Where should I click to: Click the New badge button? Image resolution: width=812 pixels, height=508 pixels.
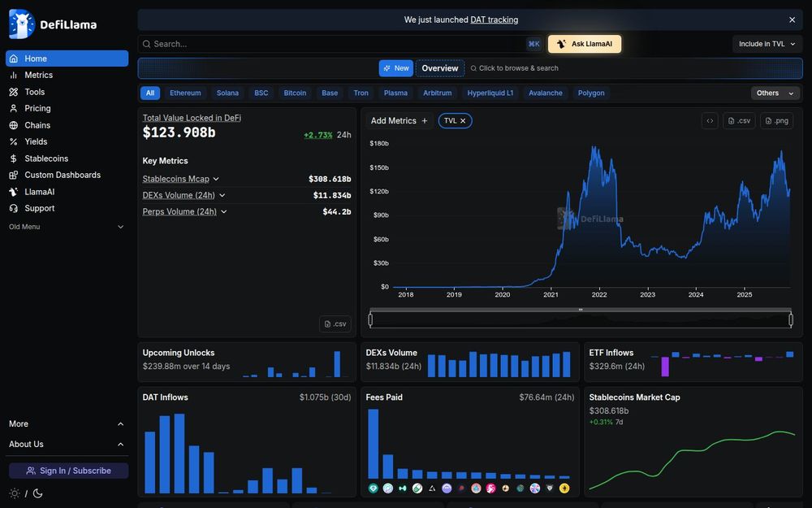(x=396, y=68)
